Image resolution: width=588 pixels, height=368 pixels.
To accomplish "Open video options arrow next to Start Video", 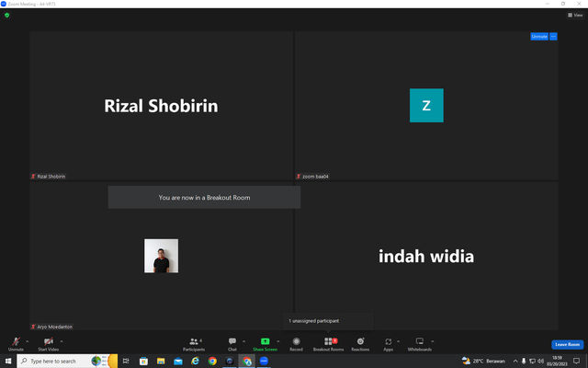I will tap(62, 341).
